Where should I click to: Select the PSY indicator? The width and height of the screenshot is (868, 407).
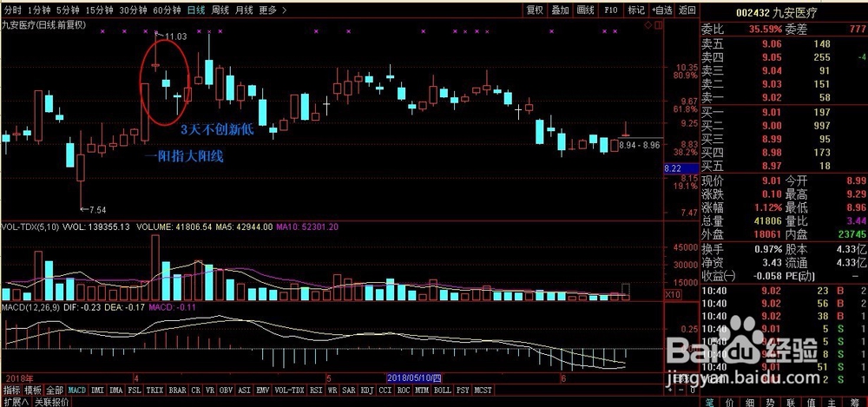click(x=463, y=391)
